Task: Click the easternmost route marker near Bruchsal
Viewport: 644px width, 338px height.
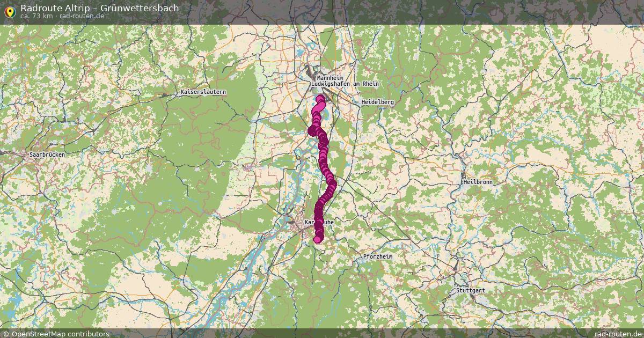Action: tap(332, 185)
